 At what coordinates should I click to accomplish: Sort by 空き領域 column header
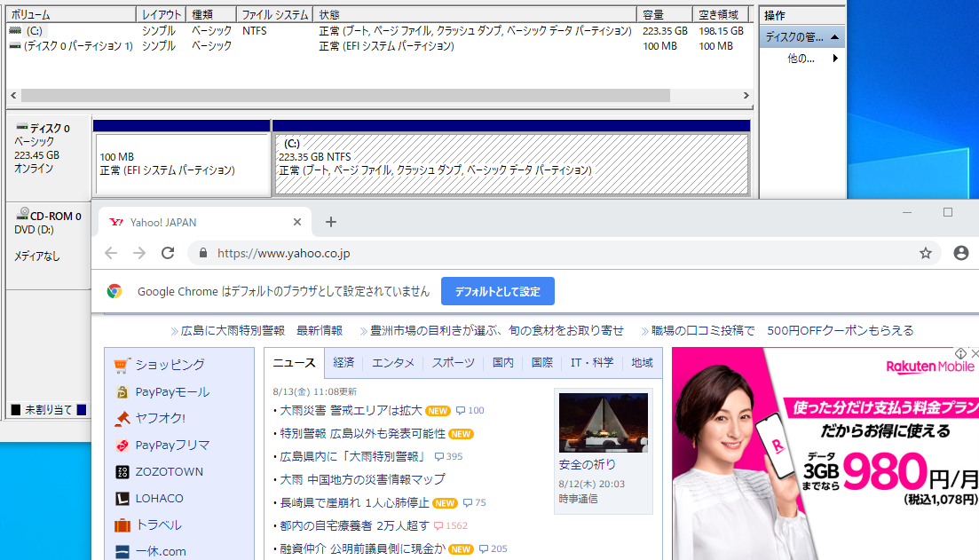[x=721, y=14]
